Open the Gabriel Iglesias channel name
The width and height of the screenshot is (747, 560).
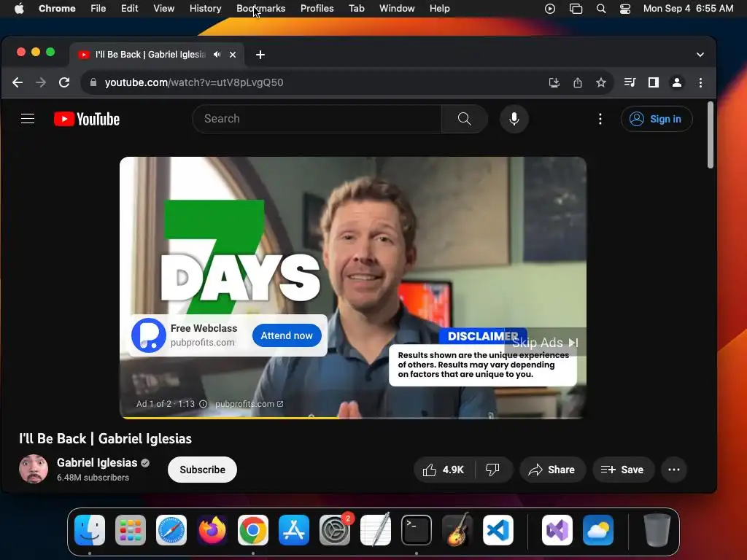(x=97, y=462)
